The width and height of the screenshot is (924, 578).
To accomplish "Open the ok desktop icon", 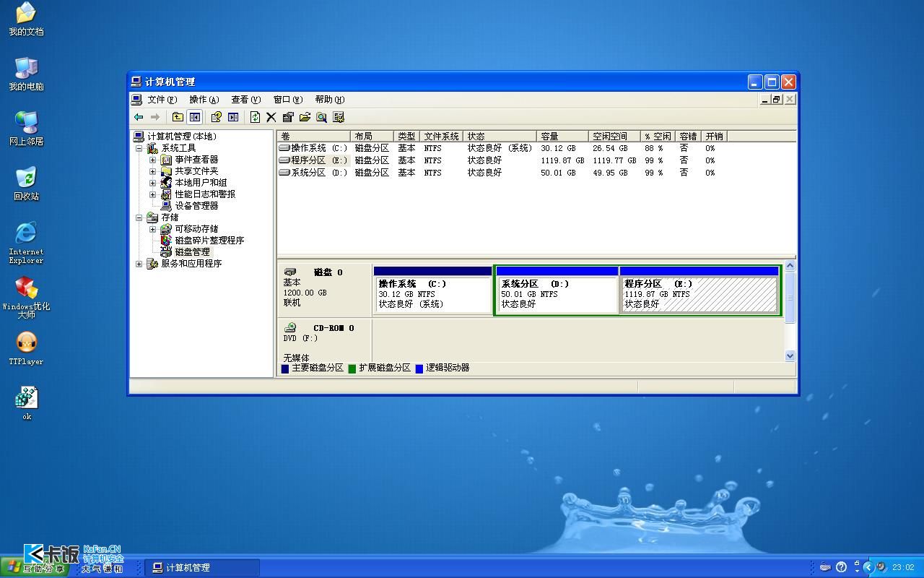I will [x=26, y=404].
